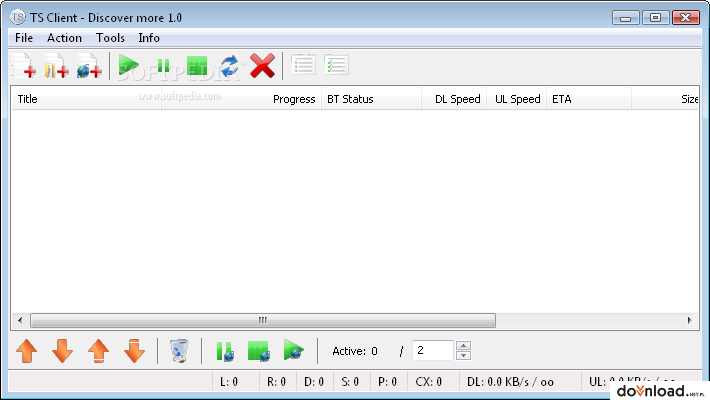Move the torrent up in queue
This screenshot has width=710, height=400.
click(27, 351)
